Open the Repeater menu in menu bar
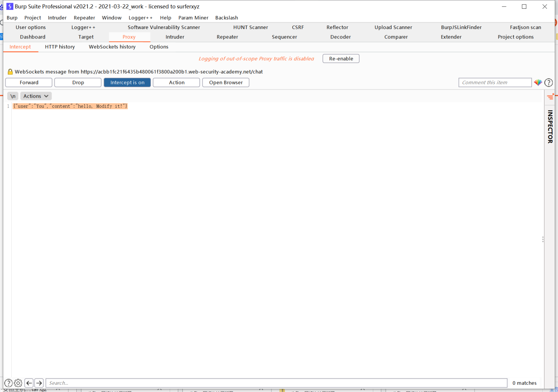Screen dimensions: 558x392 click(x=84, y=18)
